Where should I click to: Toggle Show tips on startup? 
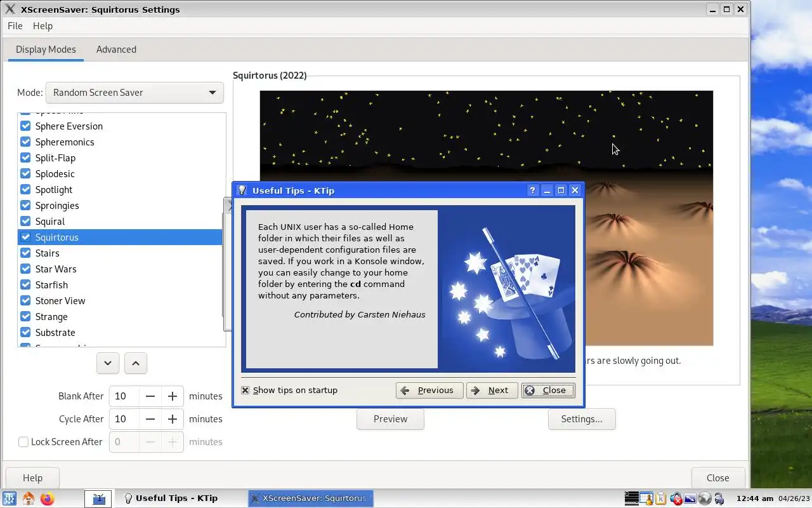pos(246,390)
